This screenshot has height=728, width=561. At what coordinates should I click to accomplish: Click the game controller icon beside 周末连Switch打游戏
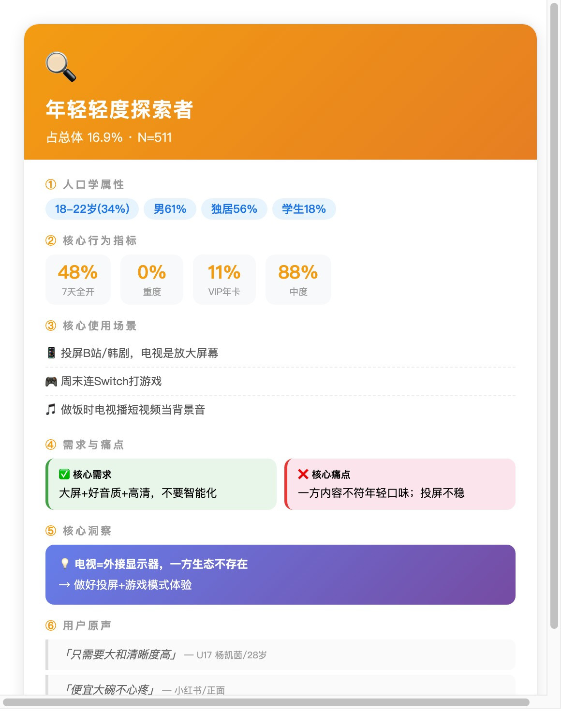coord(51,382)
